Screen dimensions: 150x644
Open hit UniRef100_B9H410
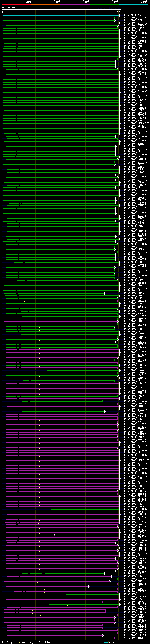135,144
